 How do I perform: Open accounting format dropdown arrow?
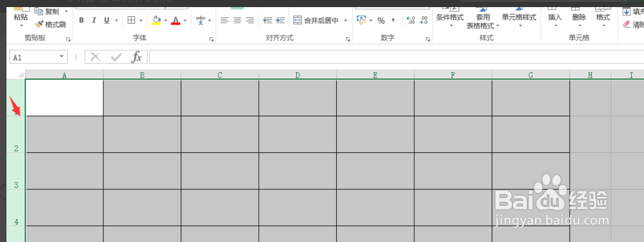coord(371,20)
